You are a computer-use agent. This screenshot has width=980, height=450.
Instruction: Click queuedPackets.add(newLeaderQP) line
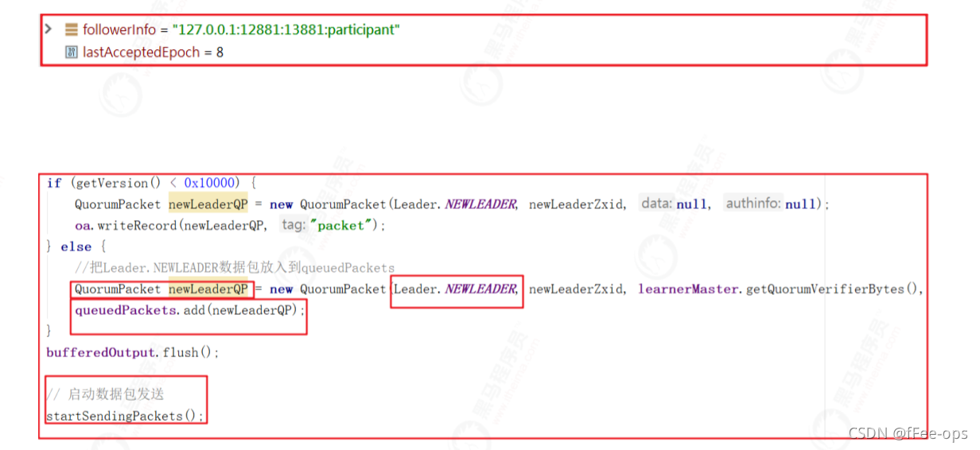[x=189, y=310]
